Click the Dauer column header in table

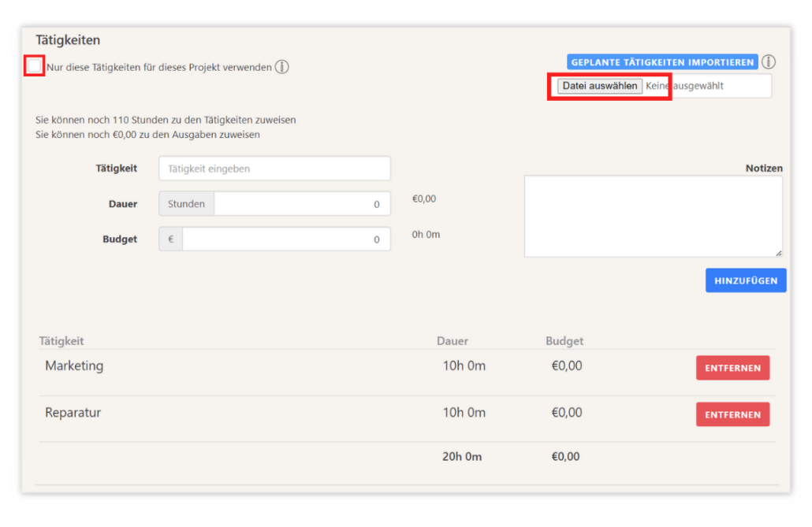(x=453, y=341)
